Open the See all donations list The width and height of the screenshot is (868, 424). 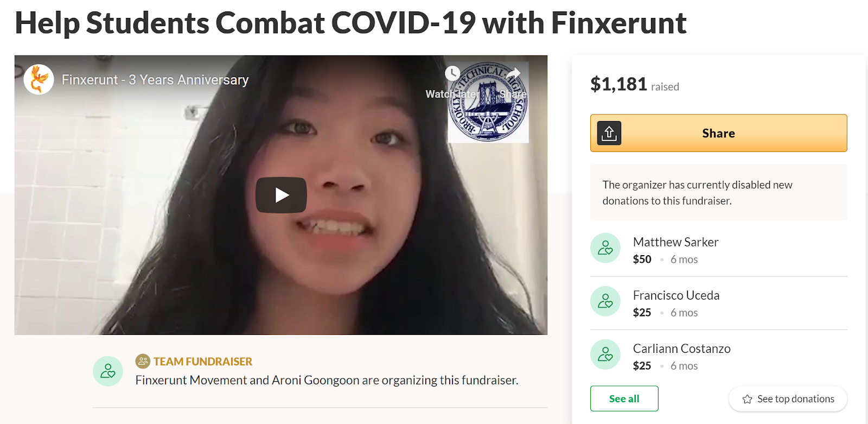click(x=624, y=398)
